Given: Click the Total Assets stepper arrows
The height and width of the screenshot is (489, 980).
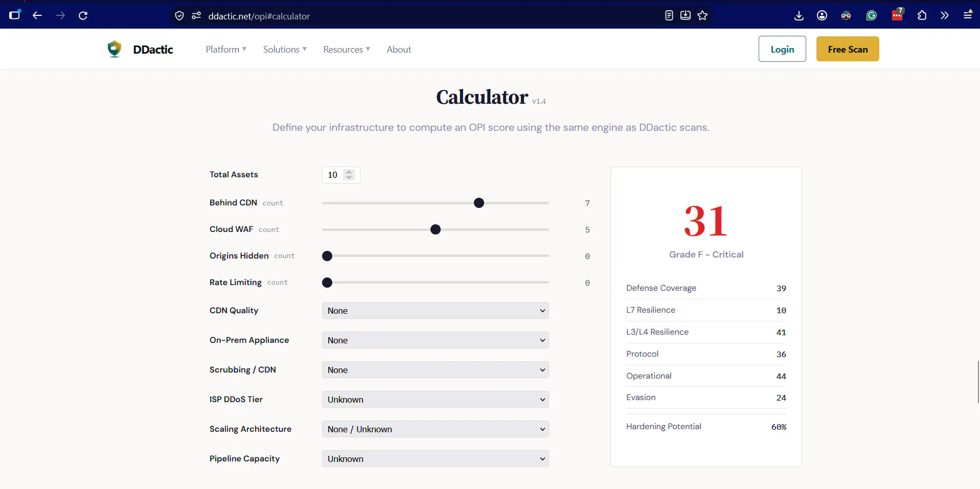Looking at the screenshot, I should click(349, 175).
